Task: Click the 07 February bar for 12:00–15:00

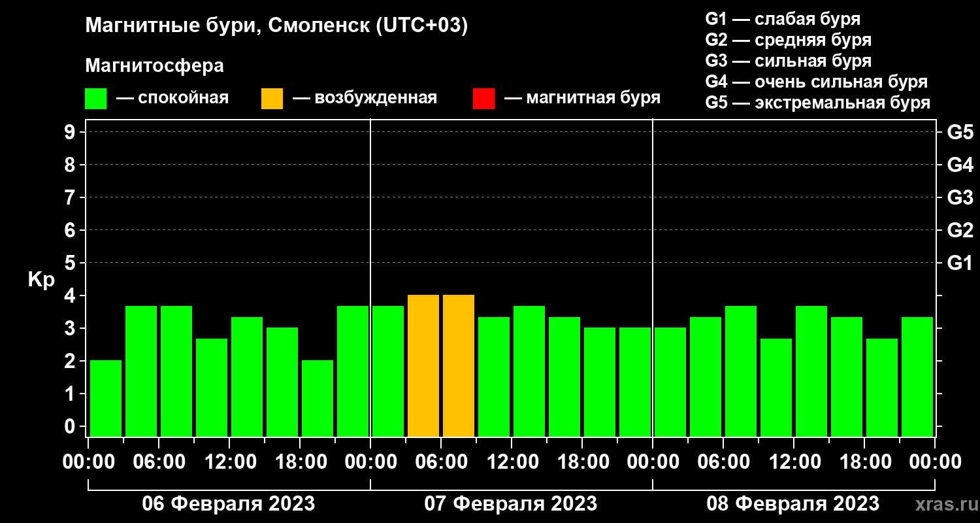Action: pos(529,371)
